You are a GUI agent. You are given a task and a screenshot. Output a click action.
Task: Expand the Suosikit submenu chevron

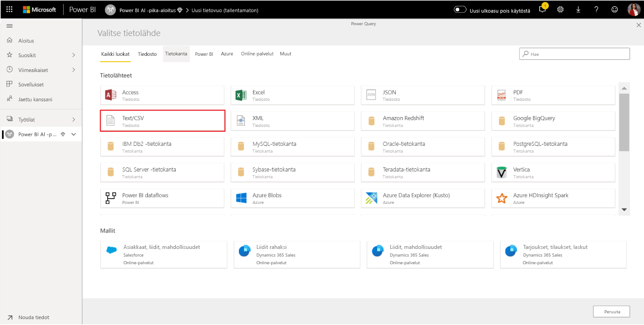coord(73,55)
